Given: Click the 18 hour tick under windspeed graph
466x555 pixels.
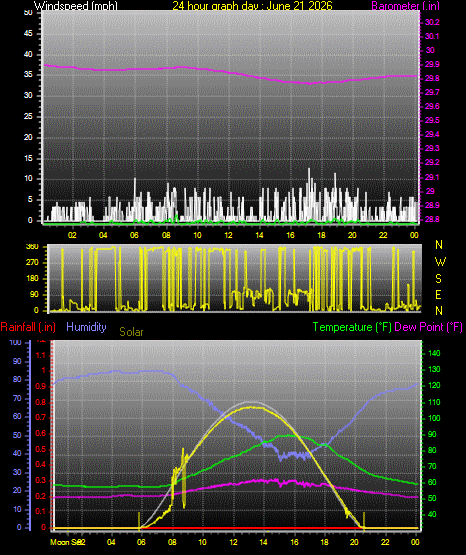Looking at the screenshot, I should tap(321, 235).
